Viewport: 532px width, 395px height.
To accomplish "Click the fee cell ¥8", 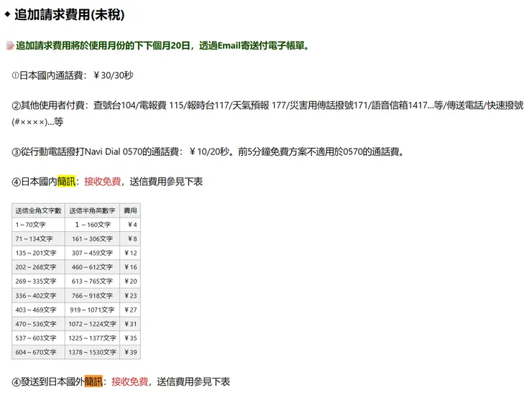I will pos(130,239).
